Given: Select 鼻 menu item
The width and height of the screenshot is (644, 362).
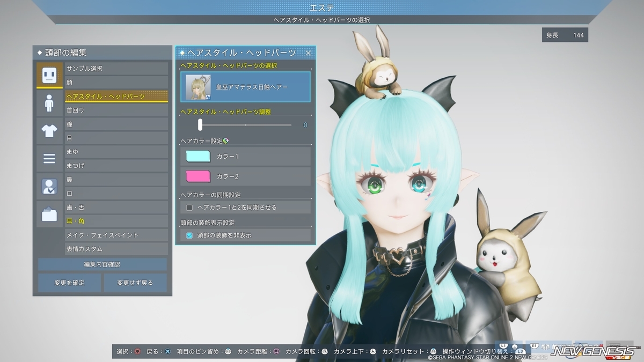Looking at the screenshot, I should click(x=116, y=180).
